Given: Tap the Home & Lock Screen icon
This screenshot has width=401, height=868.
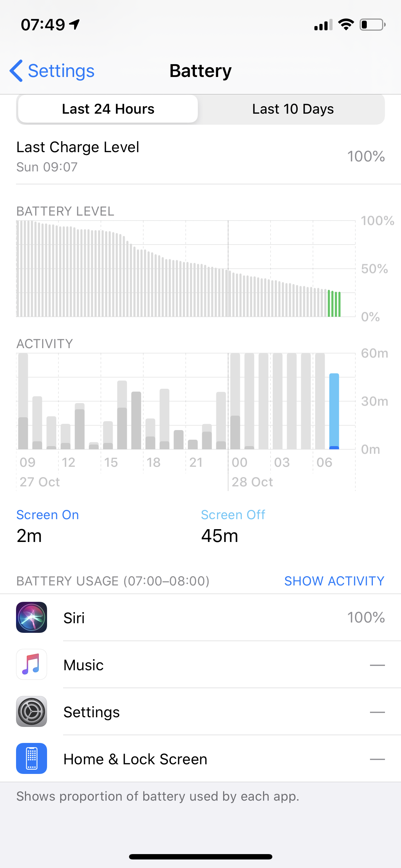Looking at the screenshot, I should (31, 758).
